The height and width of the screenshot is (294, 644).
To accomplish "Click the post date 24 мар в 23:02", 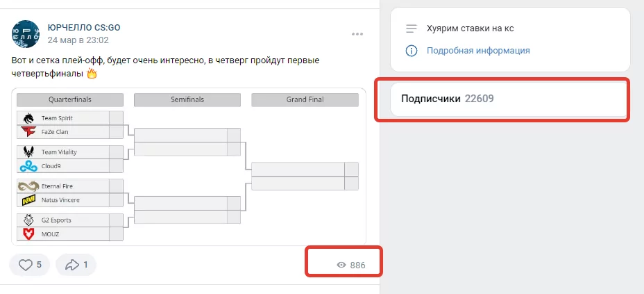I will click(x=78, y=40).
